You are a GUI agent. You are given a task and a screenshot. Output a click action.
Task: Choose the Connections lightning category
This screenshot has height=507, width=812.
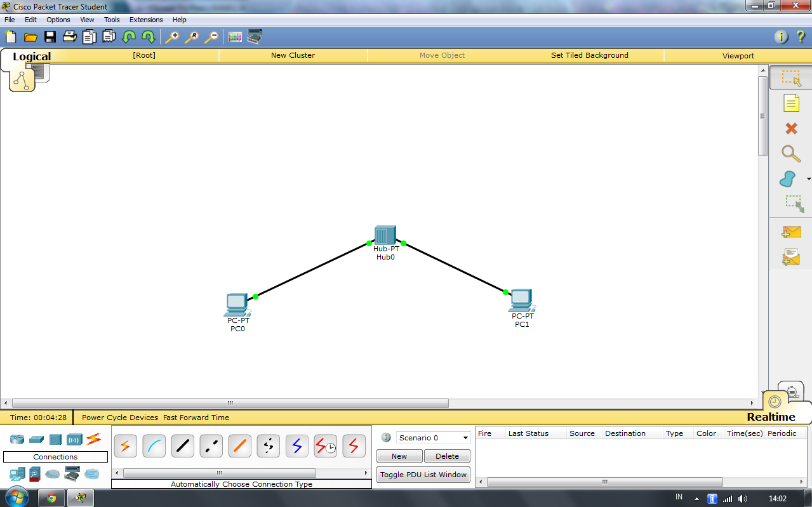coord(93,438)
